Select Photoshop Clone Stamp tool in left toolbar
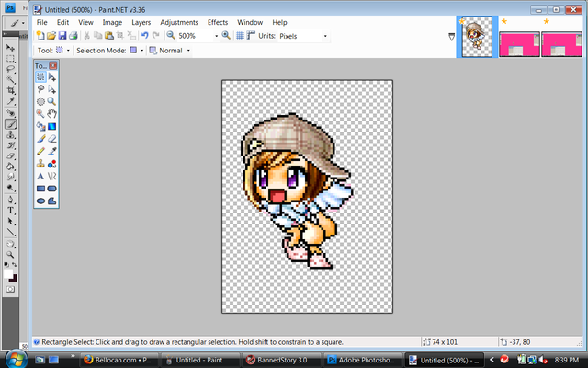Image resolution: width=588 pixels, height=368 pixels. (x=10, y=135)
